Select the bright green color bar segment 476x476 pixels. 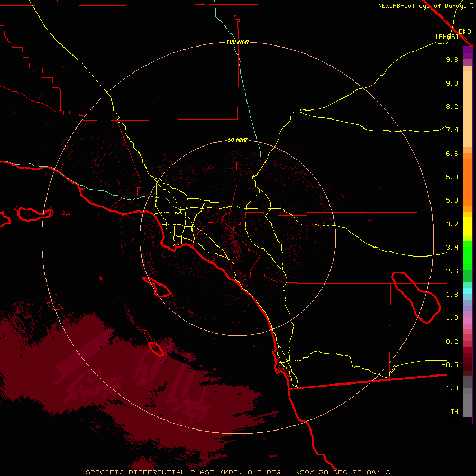click(x=467, y=255)
